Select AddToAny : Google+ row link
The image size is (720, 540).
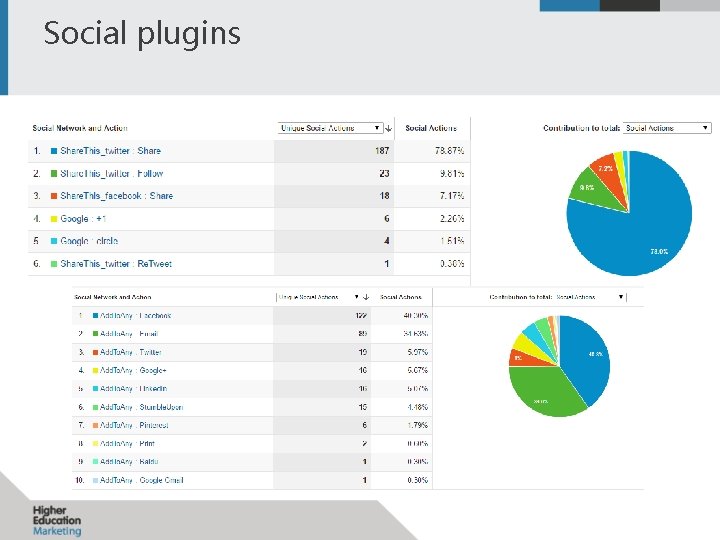[x=133, y=370]
